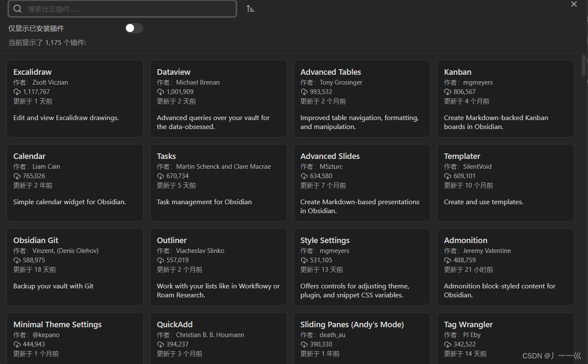Click author name Viacheslav Slinko
588x364 pixels.
pos(200,251)
